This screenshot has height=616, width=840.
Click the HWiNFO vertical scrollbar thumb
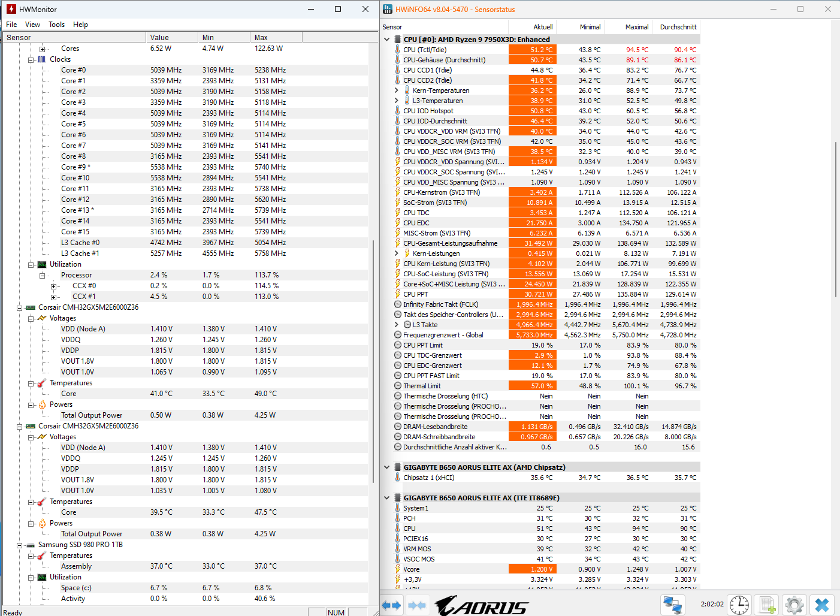click(x=835, y=219)
